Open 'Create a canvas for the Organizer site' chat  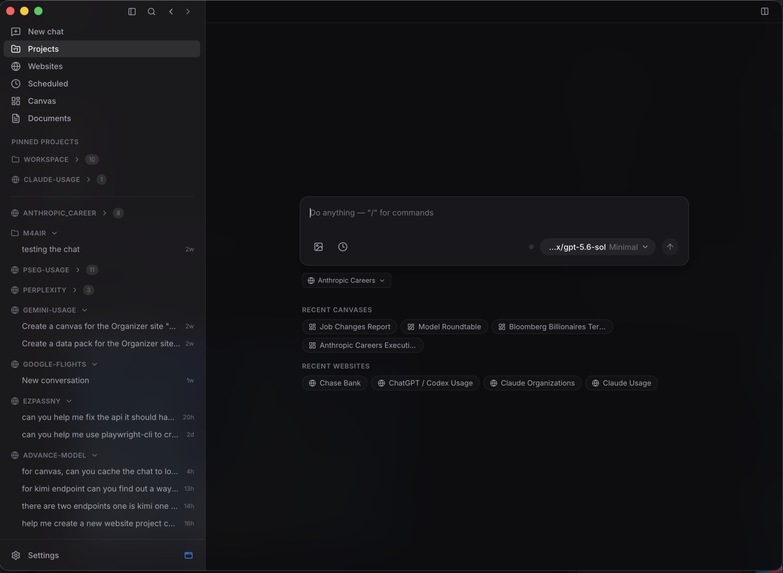point(102,326)
